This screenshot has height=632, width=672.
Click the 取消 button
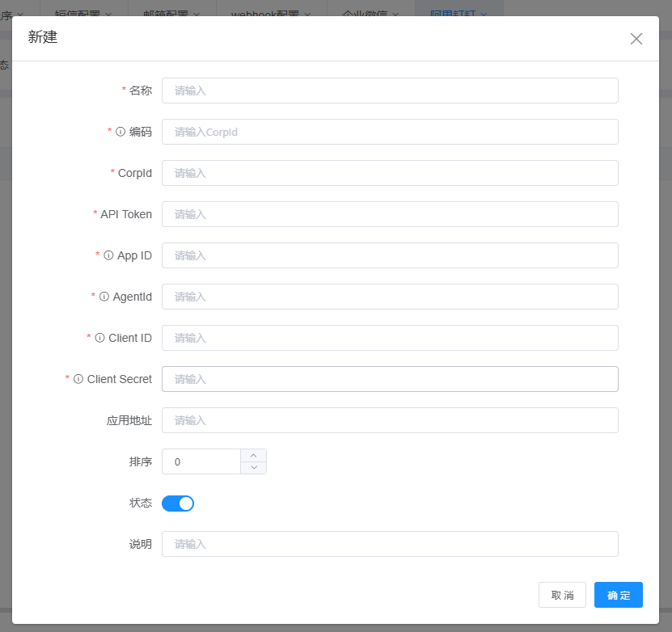[x=562, y=595]
